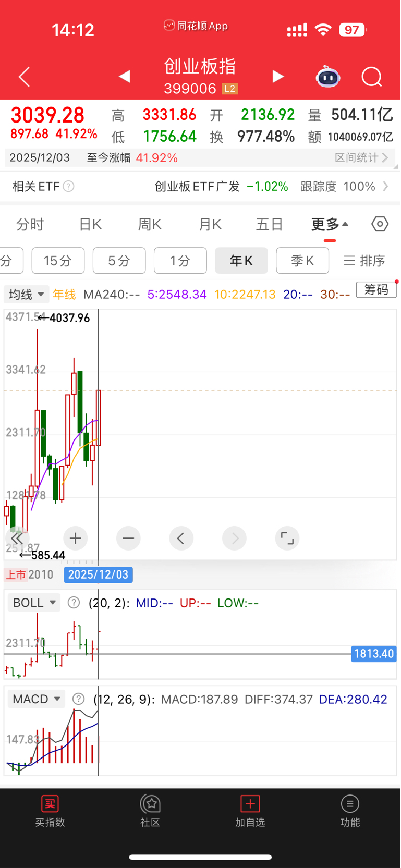This screenshot has width=401, height=868.
Task: Tap the help icon beside 相关ETF
Action: click(x=68, y=186)
